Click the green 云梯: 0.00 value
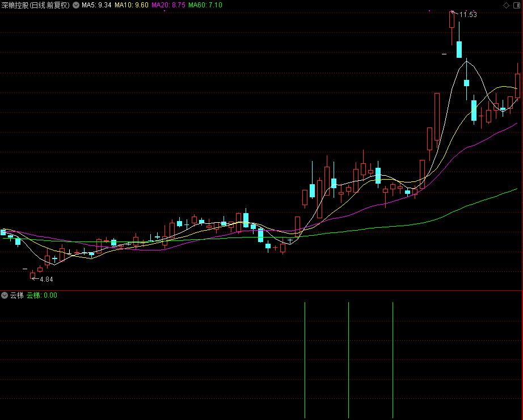 [42, 295]
